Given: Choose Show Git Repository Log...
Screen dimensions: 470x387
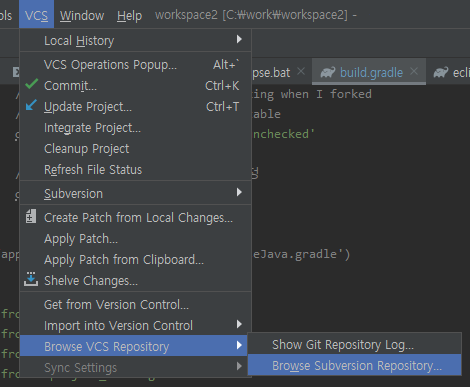Looking at the screenshot, I should [x=355, y=345].
